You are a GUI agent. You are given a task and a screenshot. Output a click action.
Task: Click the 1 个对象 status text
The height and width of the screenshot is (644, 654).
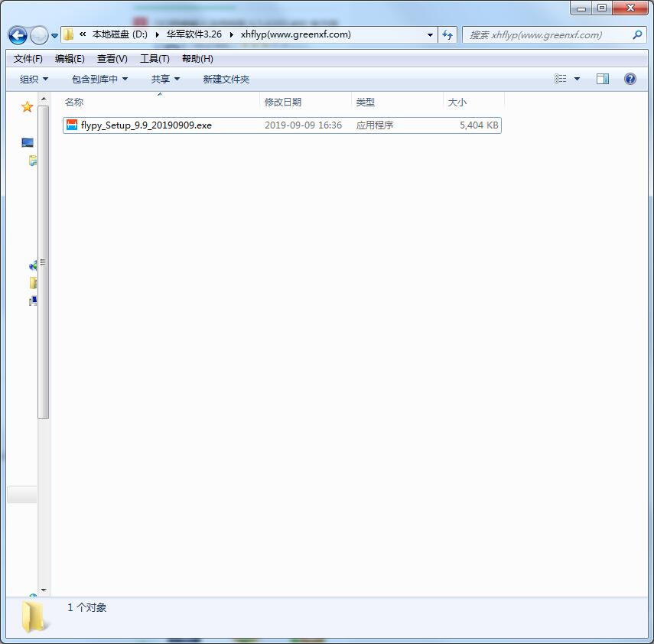pos(86,607)
